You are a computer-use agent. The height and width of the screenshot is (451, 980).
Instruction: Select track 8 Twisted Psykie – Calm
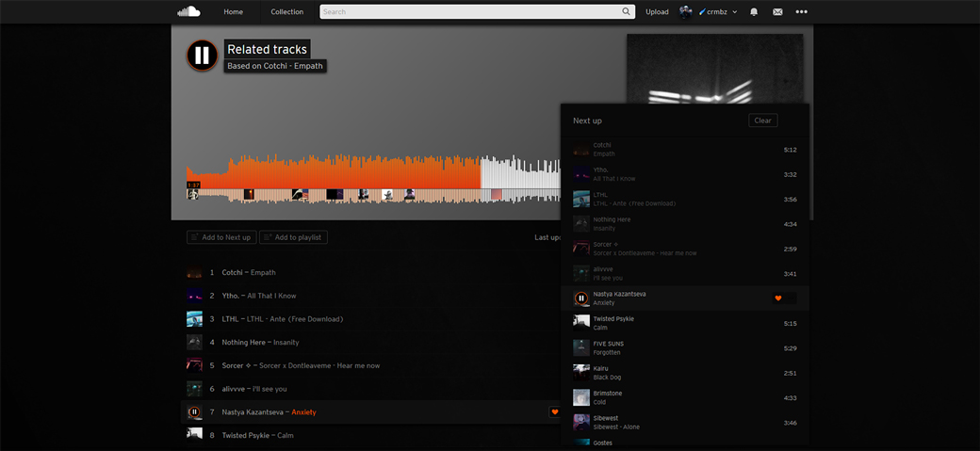pos(368,435)
